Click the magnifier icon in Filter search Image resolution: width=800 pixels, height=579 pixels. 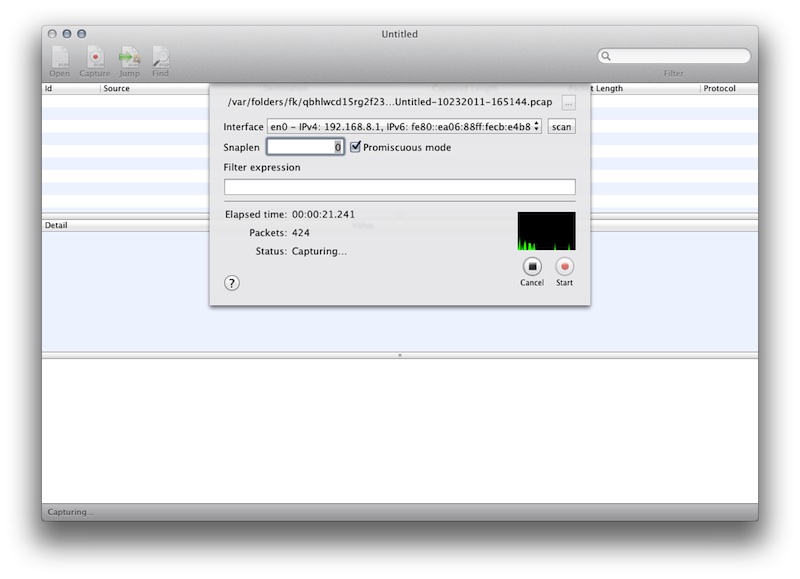tap(607, 57)
